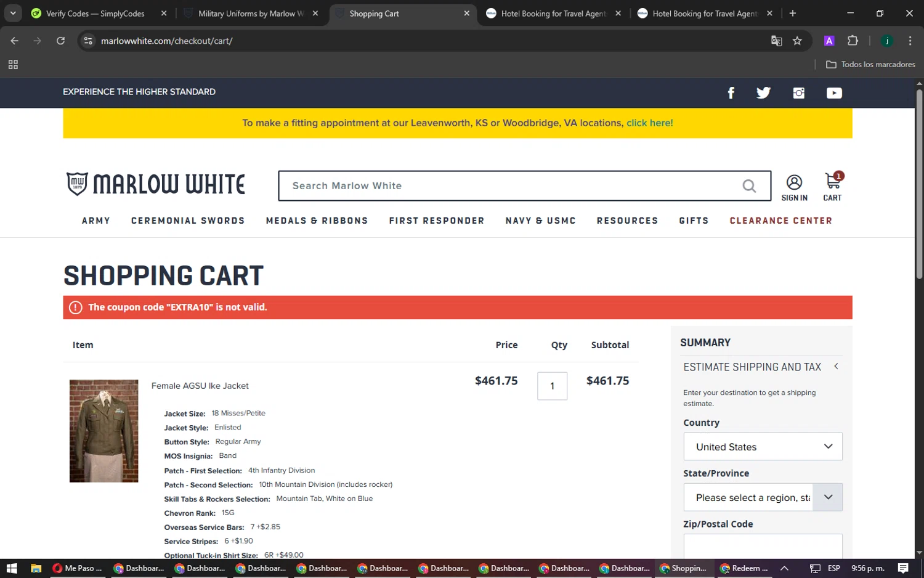Open Marlow White Facebook page icon
924x578 pixels.
point(731,93)
